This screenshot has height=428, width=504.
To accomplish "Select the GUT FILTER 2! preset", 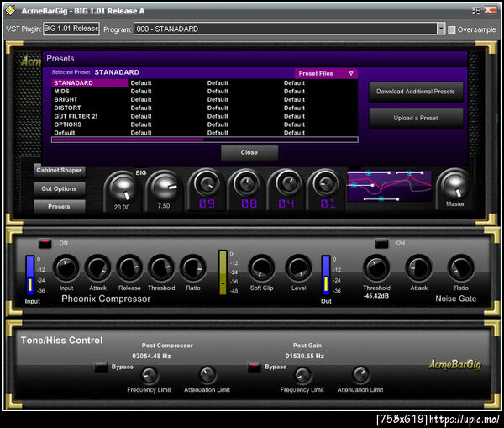I will 76,116.
